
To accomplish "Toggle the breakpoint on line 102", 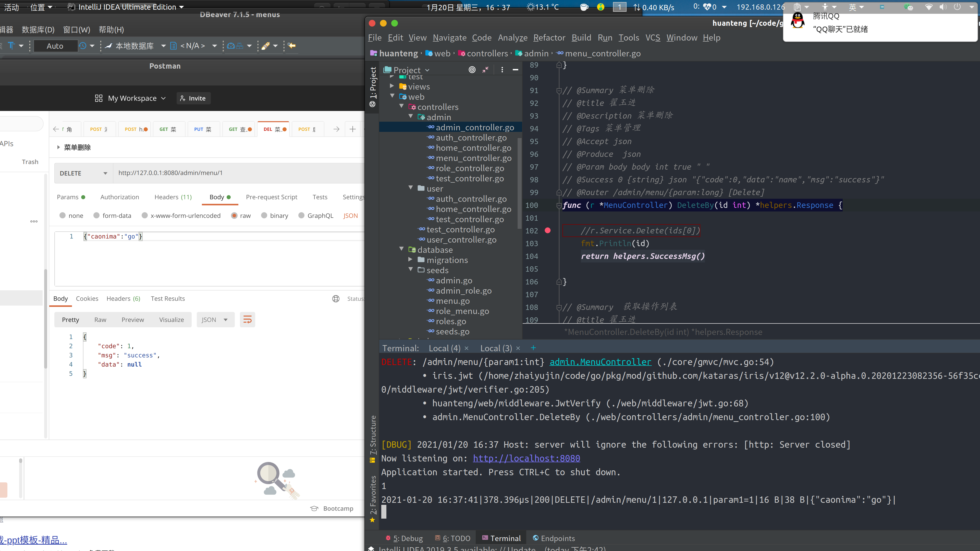I will 547,230.
